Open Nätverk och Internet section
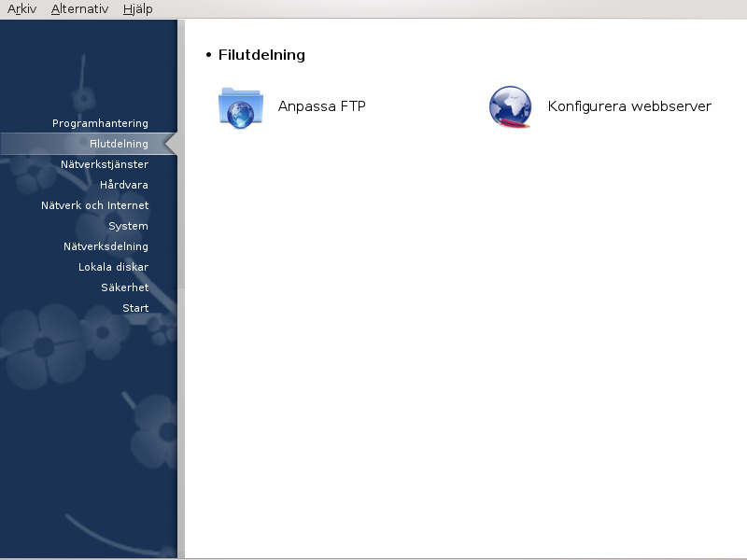Image resolution: width=747 pixels, height=560 pixels. point(95,205)
